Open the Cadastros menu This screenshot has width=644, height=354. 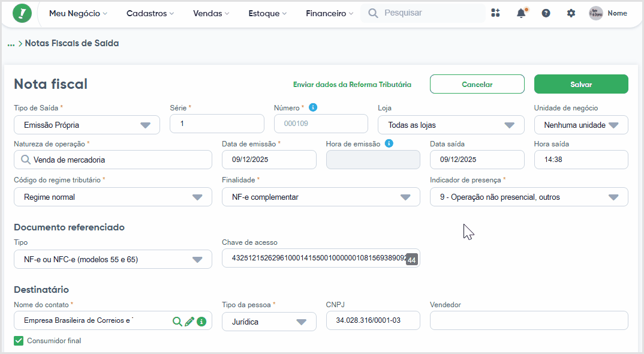pos(150,13)
